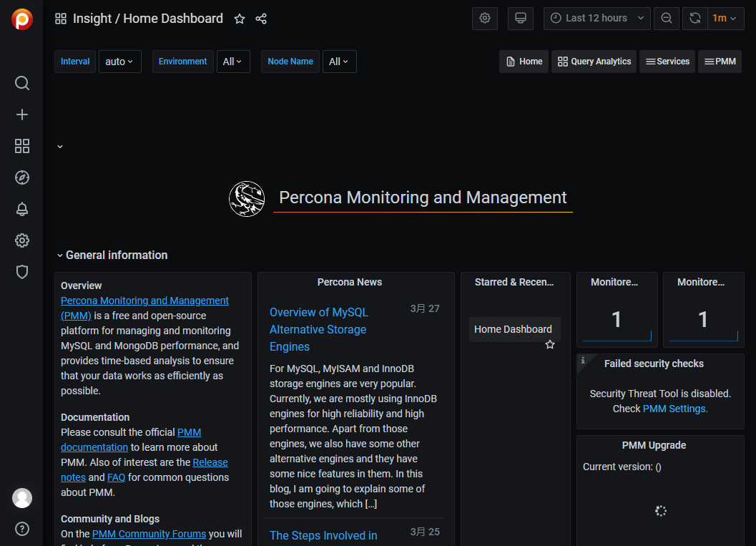Click the Community and Blogs heading
The image size is (756, 546).
[x=110, y=519]
